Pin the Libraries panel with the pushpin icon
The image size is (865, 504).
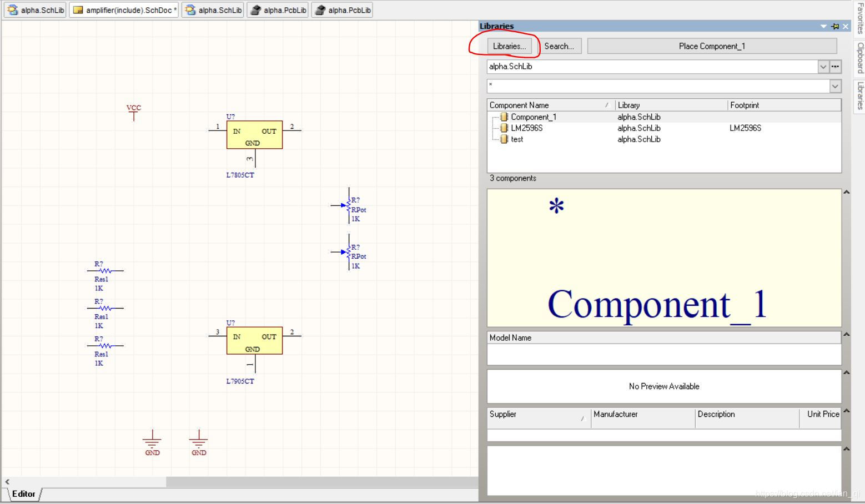[x=835, y=26]
